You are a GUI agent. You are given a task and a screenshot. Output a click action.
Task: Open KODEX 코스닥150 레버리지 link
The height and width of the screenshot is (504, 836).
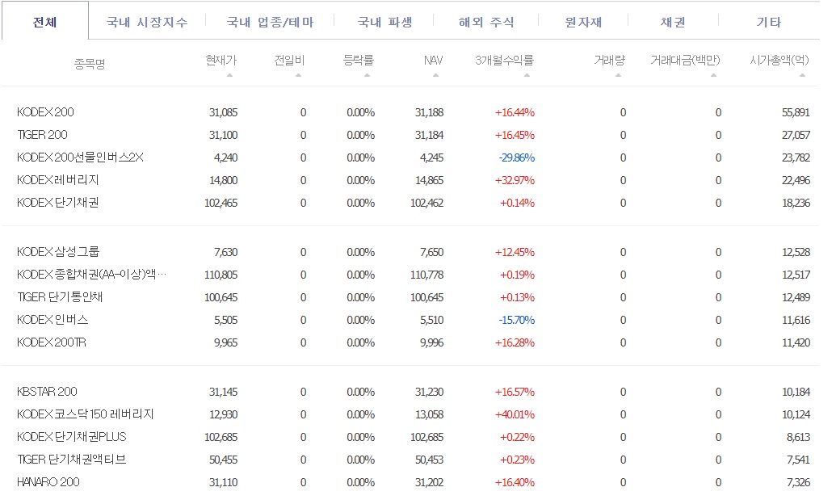(x=86, y=414)
